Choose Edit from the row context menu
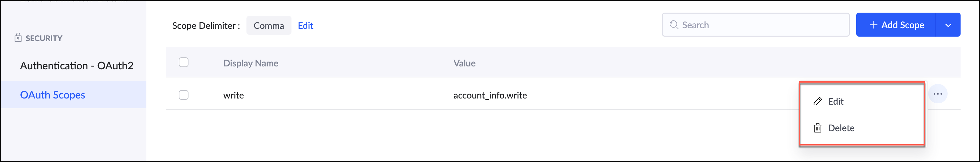The width and height of the screenshot is (980, 162). click(836, 101)
